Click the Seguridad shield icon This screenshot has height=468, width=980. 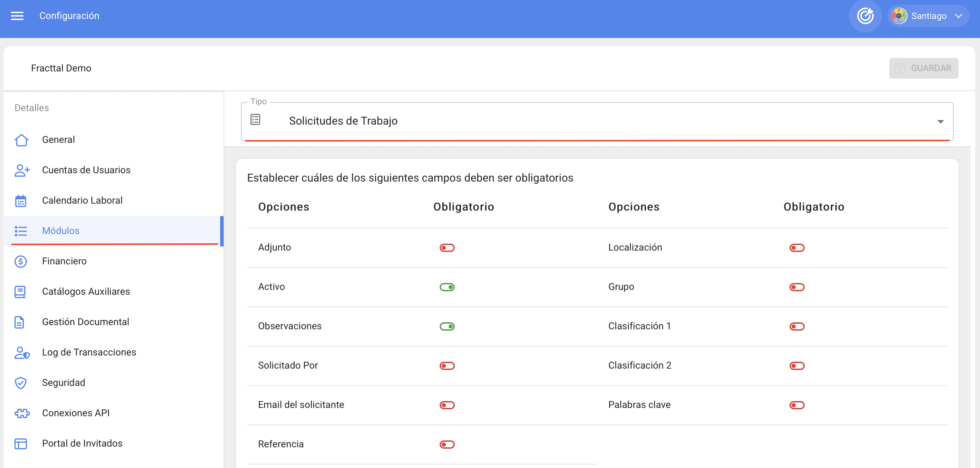tap(21, 383)
